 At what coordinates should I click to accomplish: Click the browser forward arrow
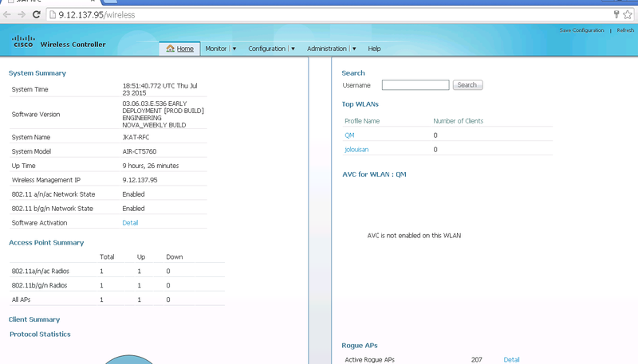[22, 14]
